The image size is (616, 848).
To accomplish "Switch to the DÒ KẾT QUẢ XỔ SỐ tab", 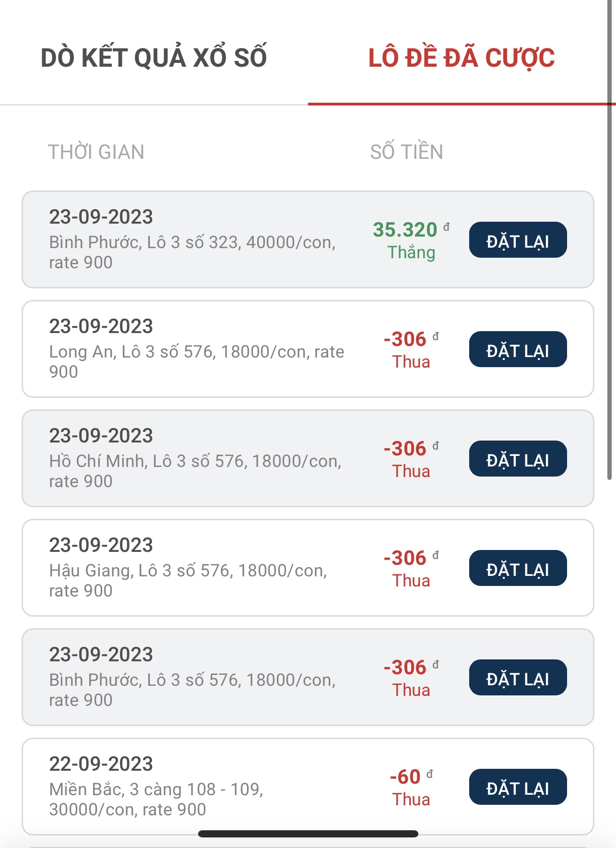I will pyautogui.click(x=154, y=58).
